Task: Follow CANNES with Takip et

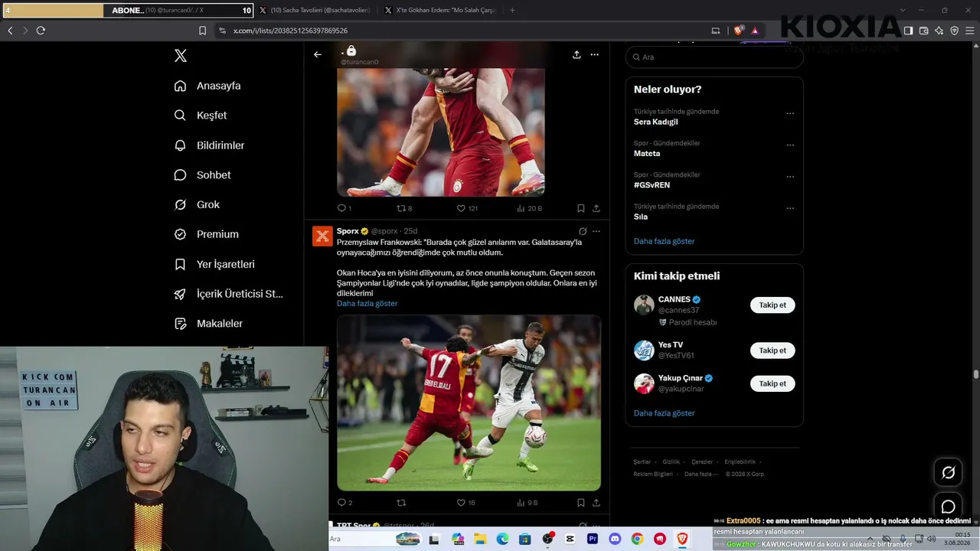Action: (x=773, y=305)
